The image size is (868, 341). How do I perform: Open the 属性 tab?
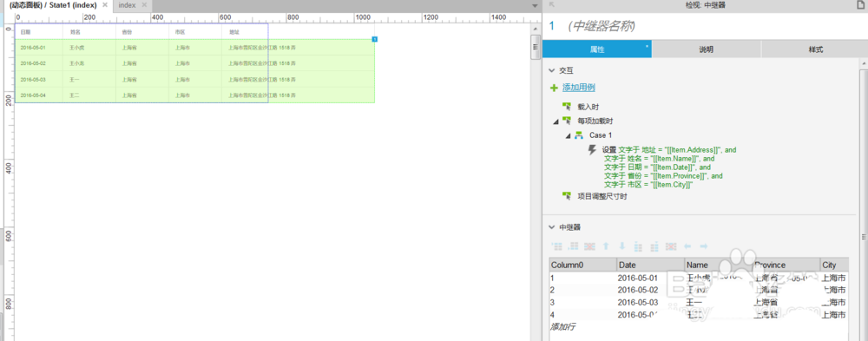click(x=597, y=49)
